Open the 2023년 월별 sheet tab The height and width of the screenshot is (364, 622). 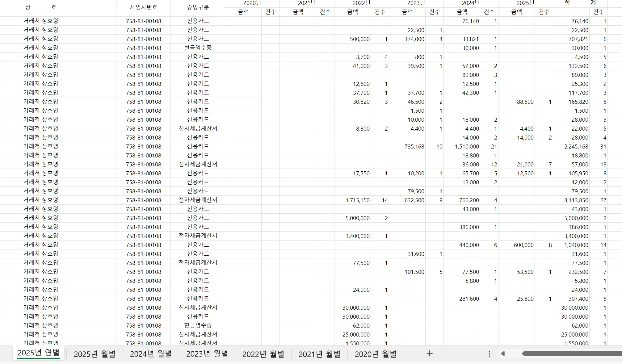[x=207, y=354]
